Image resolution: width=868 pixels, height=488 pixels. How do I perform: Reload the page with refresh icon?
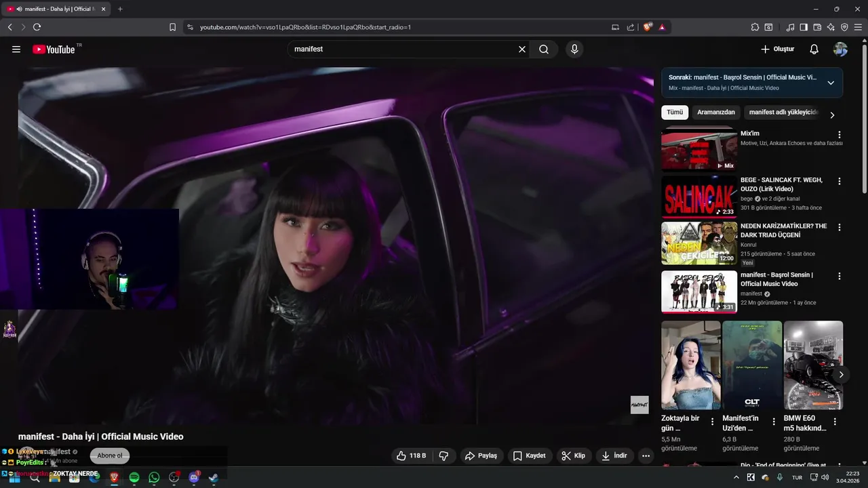[37, 27]
